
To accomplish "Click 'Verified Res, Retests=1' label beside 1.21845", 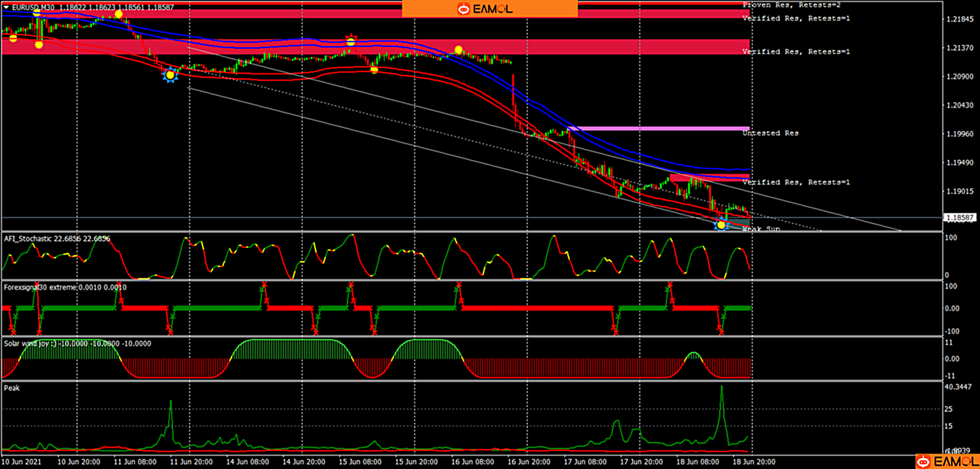I will [796, 18].
